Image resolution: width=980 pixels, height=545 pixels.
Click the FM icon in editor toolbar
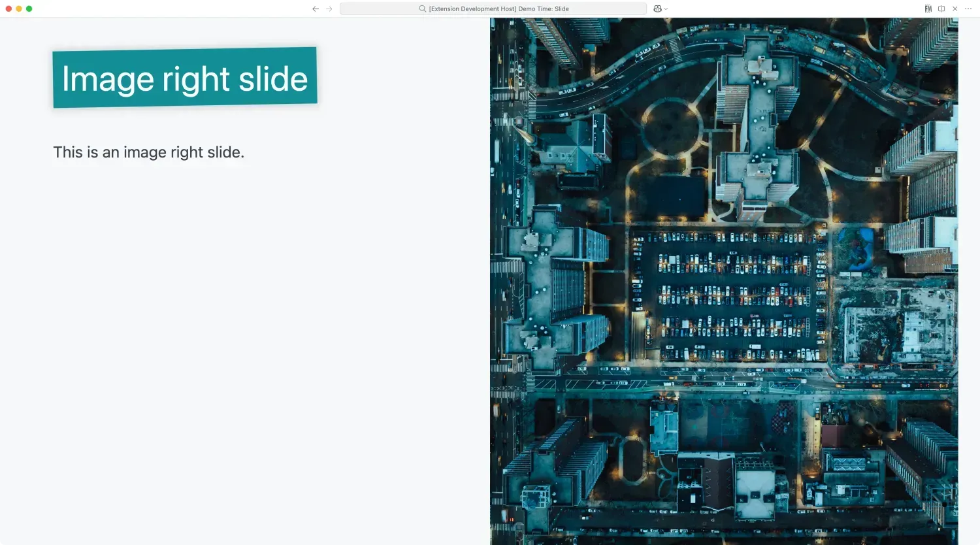(x=928, y=9)
